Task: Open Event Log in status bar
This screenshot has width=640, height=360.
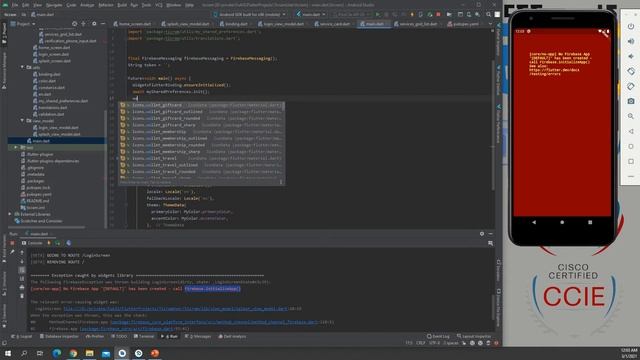Action: tap(438, 337)
